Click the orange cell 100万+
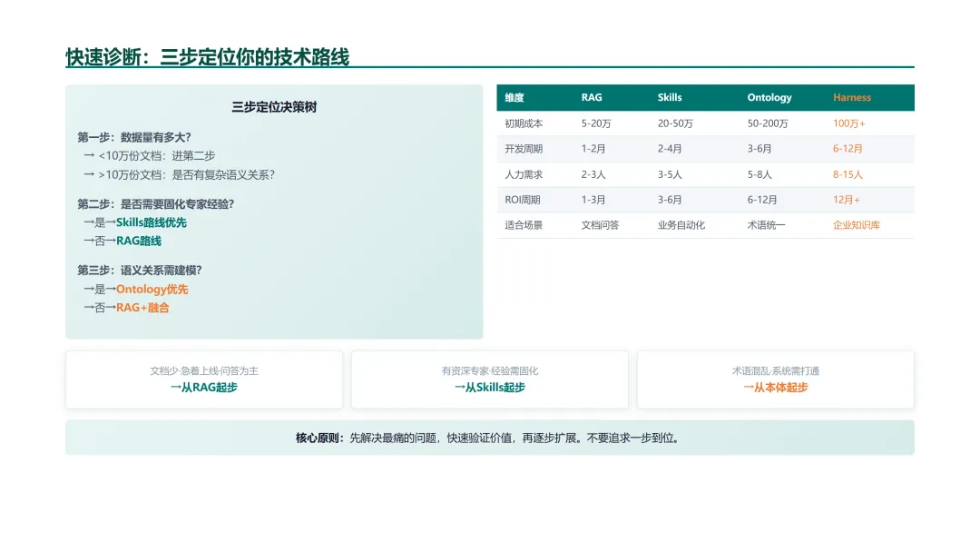 [x=848, y=123]
